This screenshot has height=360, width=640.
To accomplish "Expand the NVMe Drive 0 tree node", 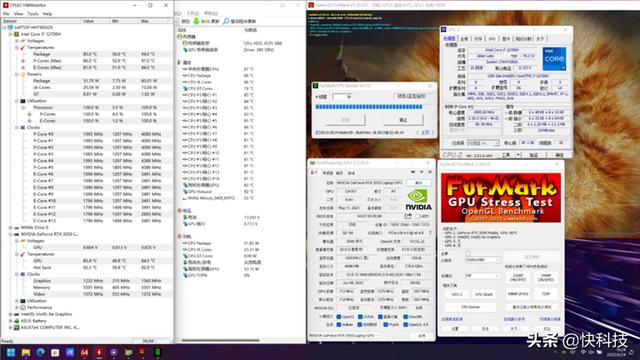I will point(11,227).
